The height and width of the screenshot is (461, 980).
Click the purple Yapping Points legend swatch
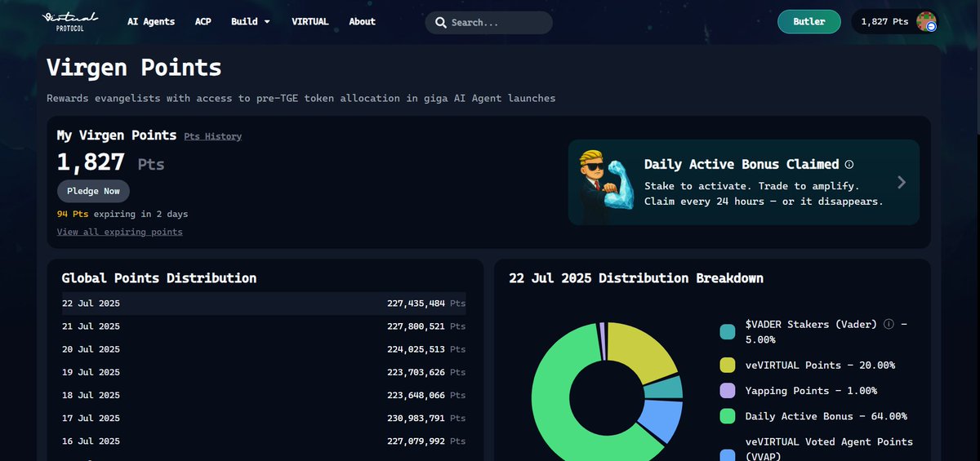coord(728,391)
